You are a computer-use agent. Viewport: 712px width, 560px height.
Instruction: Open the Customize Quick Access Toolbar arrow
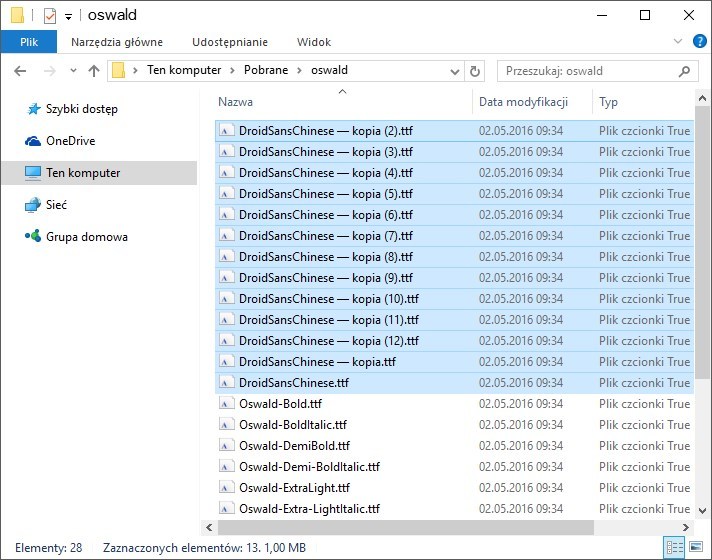(68, 17)
